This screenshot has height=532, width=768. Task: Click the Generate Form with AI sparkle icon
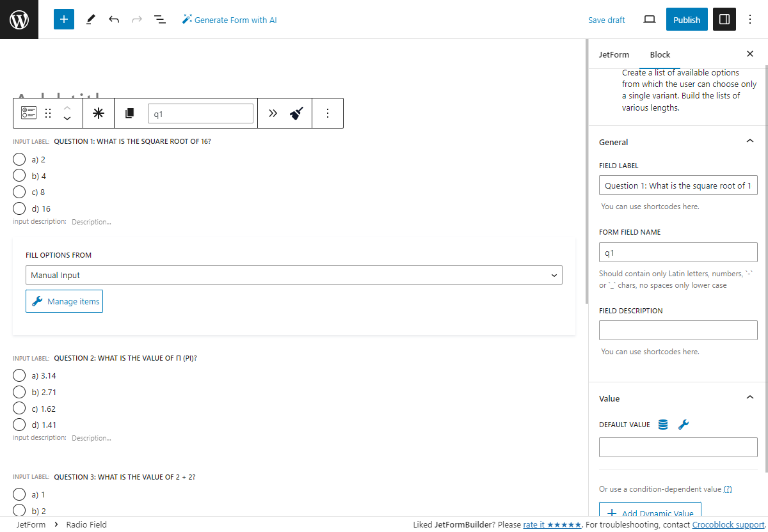pyautogui.click(x=188, y=19)
